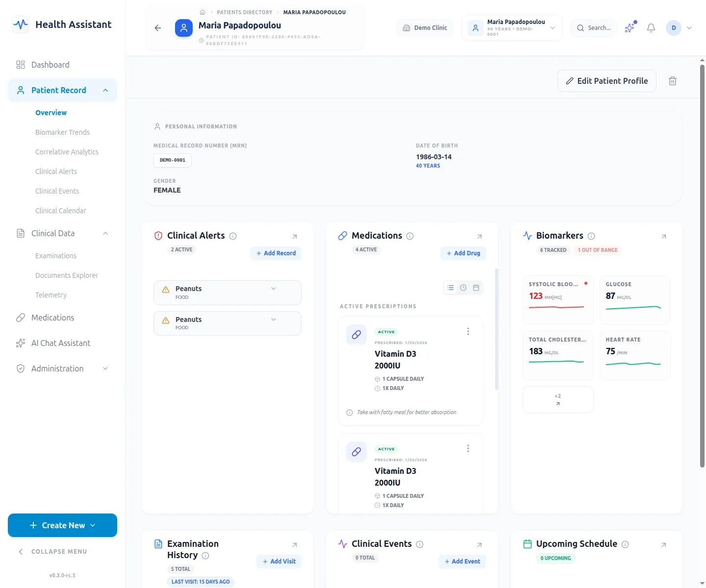Open Clinical Alerts card expand arrow

tap(295, 237)
